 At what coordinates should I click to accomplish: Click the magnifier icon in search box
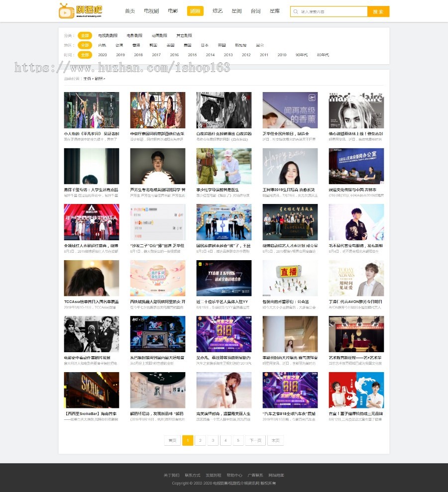[x=296, y=11]
